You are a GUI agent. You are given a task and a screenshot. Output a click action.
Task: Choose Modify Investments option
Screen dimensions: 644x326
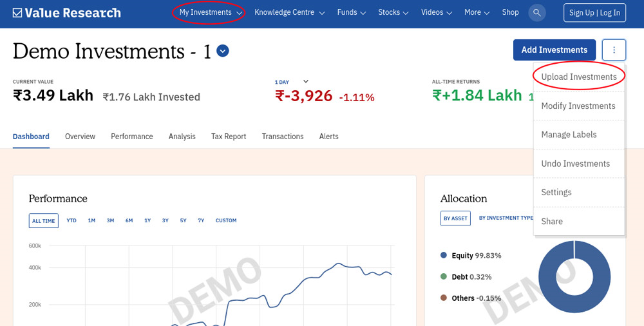pos(578,106)
